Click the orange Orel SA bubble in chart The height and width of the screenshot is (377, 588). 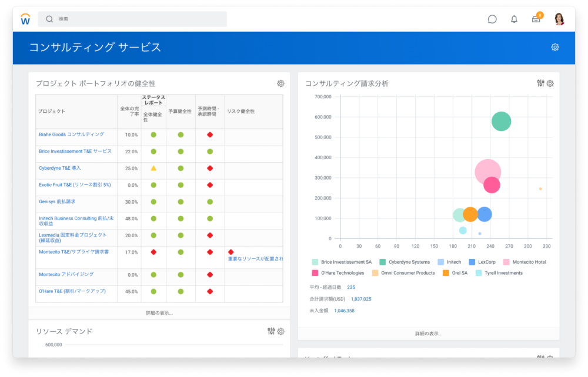tap(470, 214)
